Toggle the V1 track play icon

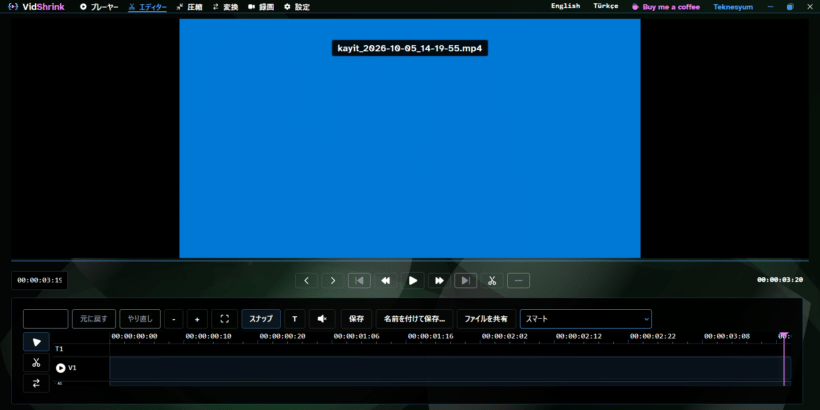pyautogui.click(x=61, y=368)
